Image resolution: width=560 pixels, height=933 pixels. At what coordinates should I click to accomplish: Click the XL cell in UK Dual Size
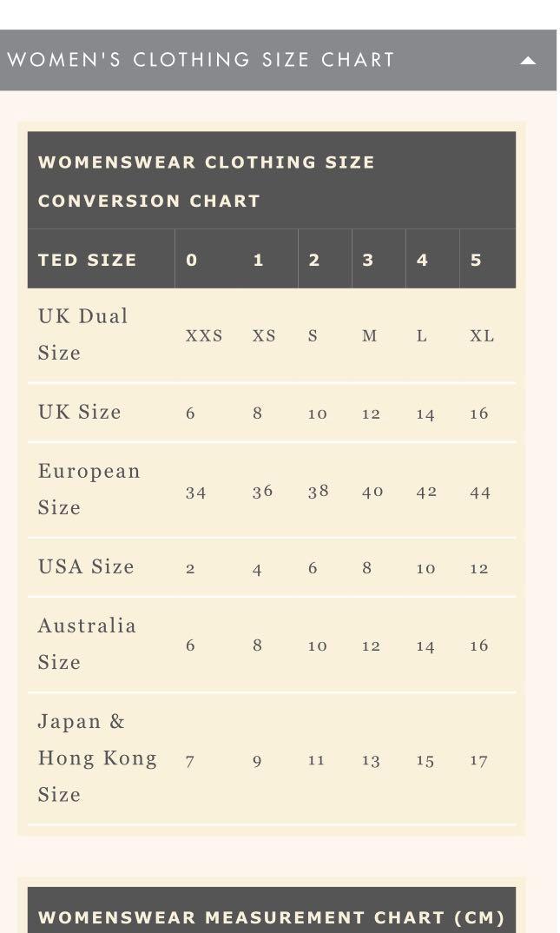[482, 336]
